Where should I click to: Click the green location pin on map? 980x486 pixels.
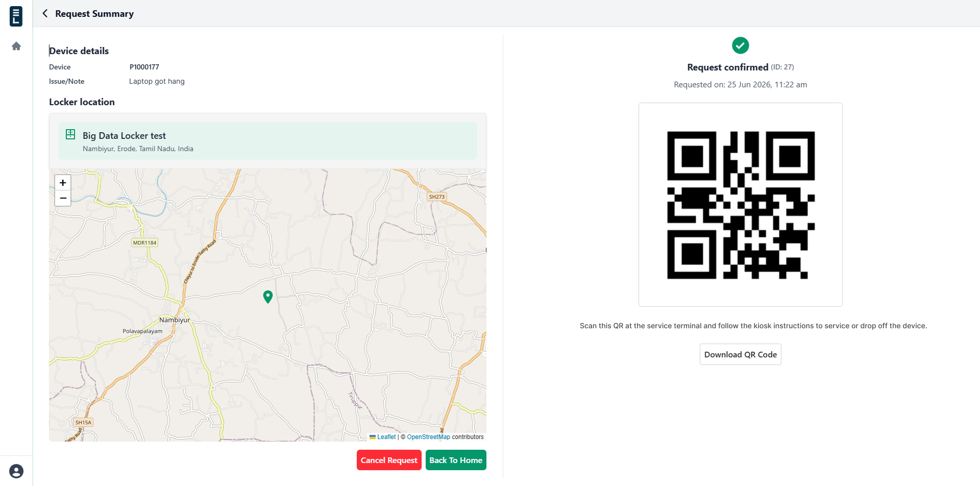pos(268,297)
